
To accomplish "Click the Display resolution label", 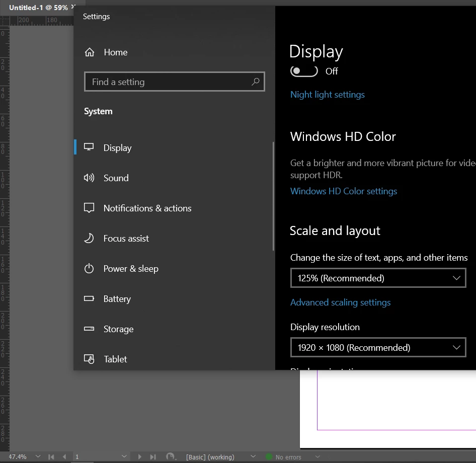I will click(325, 327).
